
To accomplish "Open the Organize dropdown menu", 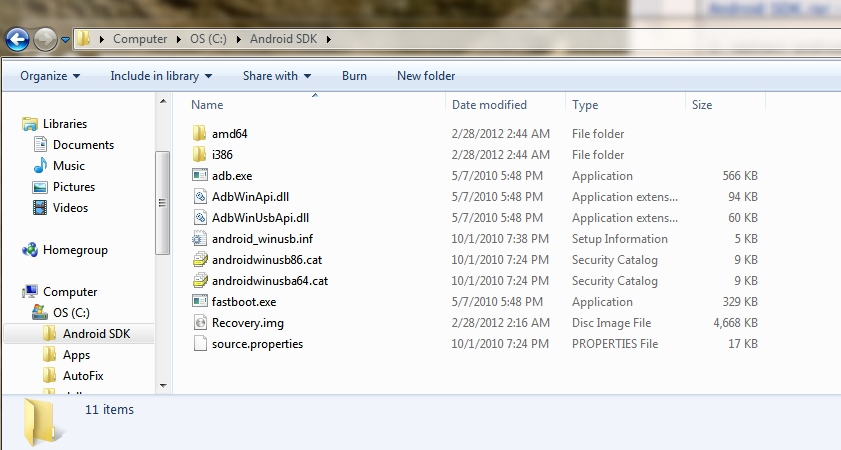I will coord(50,76).
